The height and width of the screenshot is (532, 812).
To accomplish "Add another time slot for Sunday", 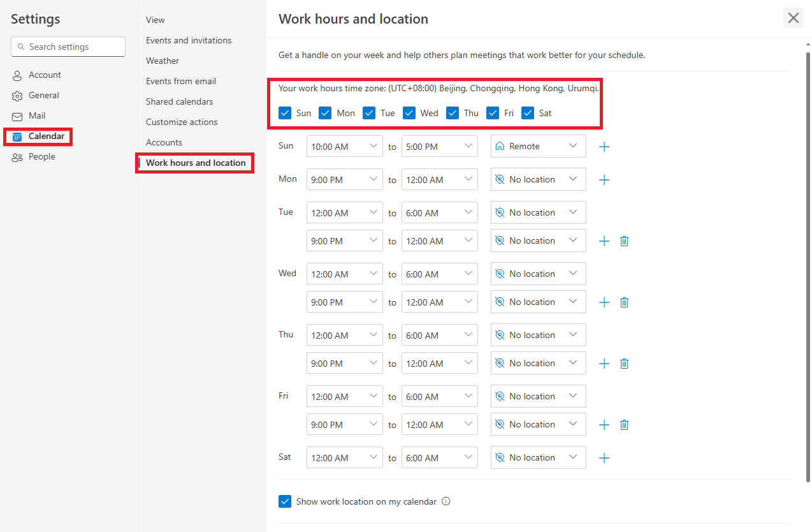I will click(604, 146).
